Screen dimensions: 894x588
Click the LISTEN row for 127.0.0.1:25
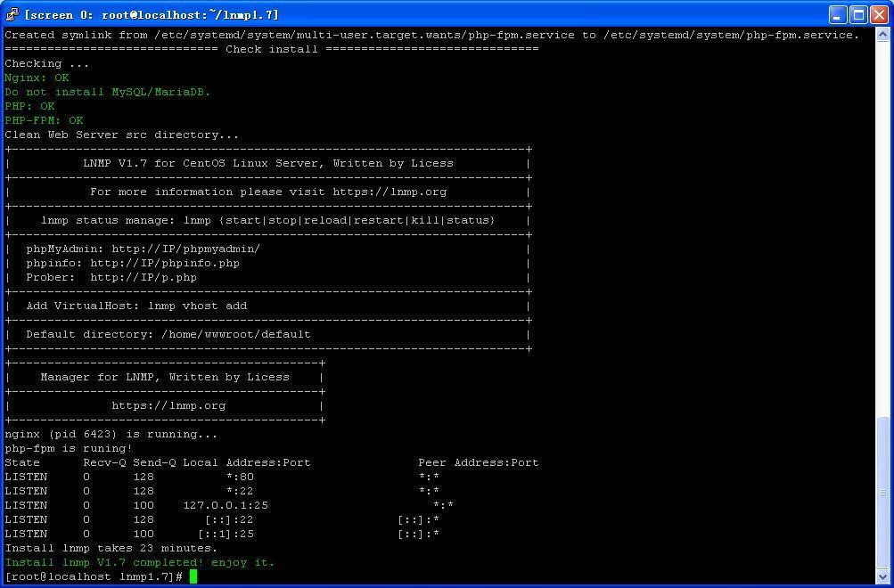click(229, 505)
